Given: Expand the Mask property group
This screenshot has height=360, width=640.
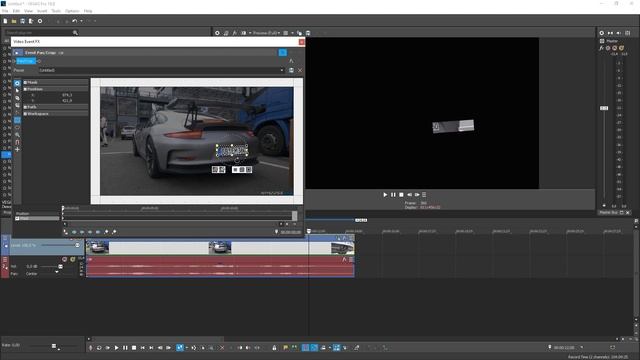Looking at the screenshot, I should [x=25, y=82].
